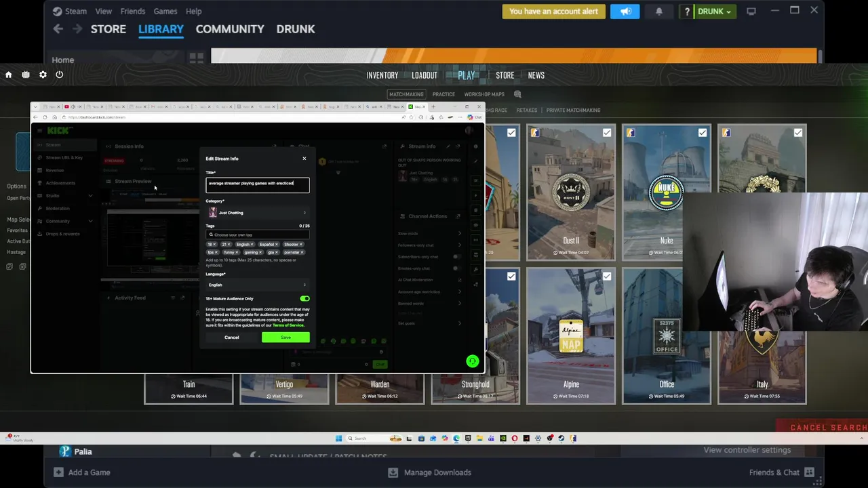Remove the "funny" tag chip

click(237, 252)
